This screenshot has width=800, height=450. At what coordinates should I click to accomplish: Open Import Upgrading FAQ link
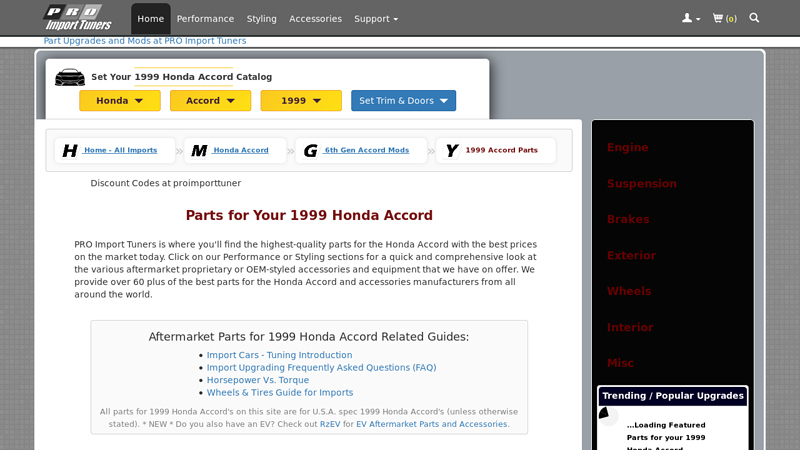[321, 367]
